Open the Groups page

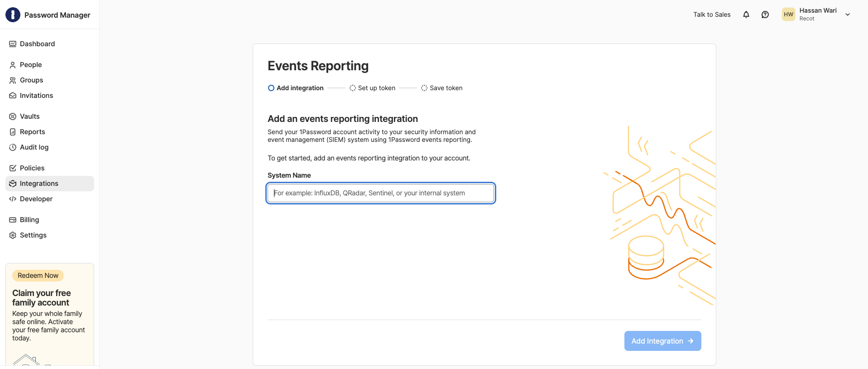coord(50,80)
